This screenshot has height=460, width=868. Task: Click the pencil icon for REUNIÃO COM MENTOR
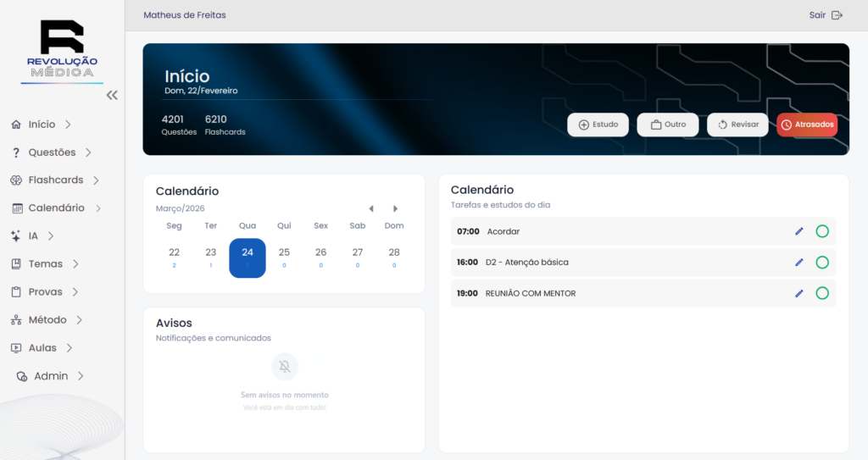click(x=798, y=293)
